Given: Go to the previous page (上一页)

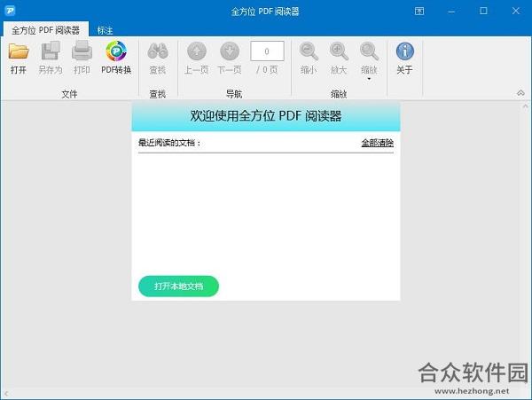Looking at the screenshot, I should [197, 58].
